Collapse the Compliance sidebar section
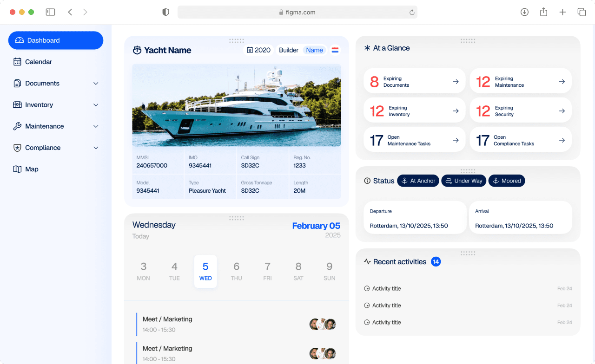Screen dimensions: 595x364 pos(96,148)
